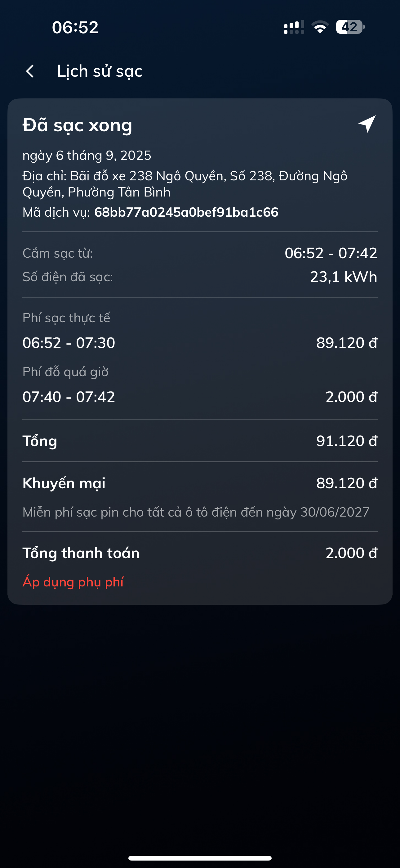Tap the cellular signal bars
Image resolution: width=400 pixels, height=868 pixels.
(294, 27)
